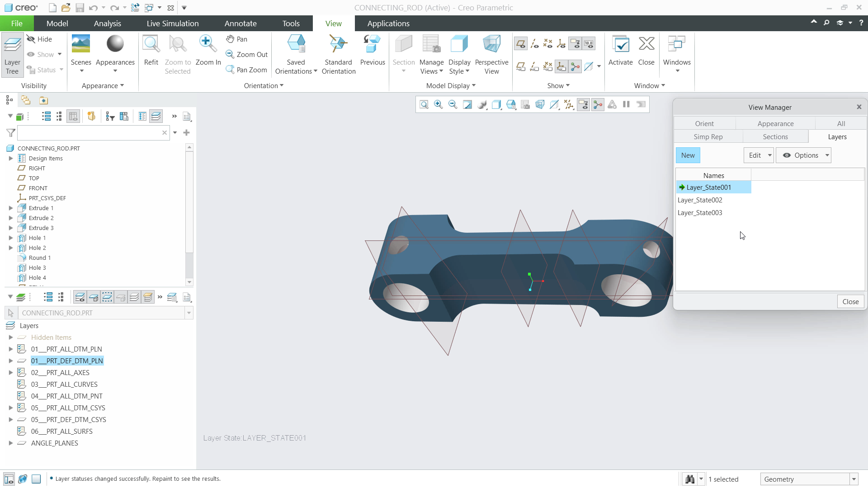Create a New layer state
The width and height of the screenshot is (868, 488).
pos(688,155)
